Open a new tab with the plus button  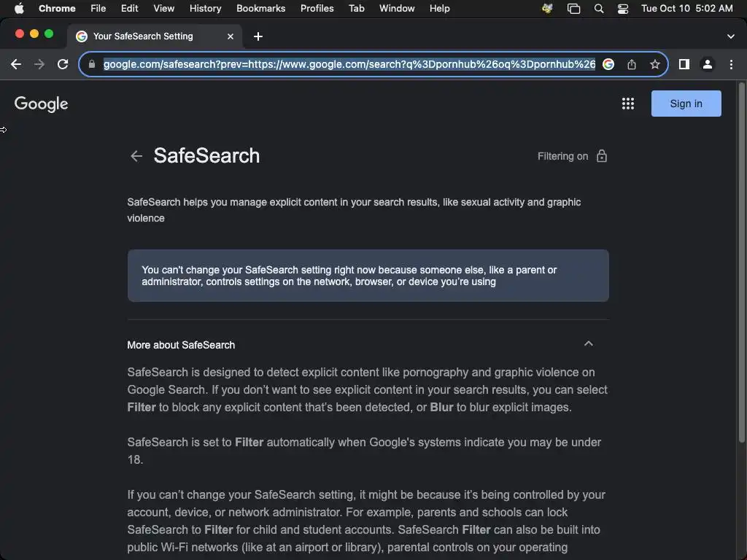point(258,36)
